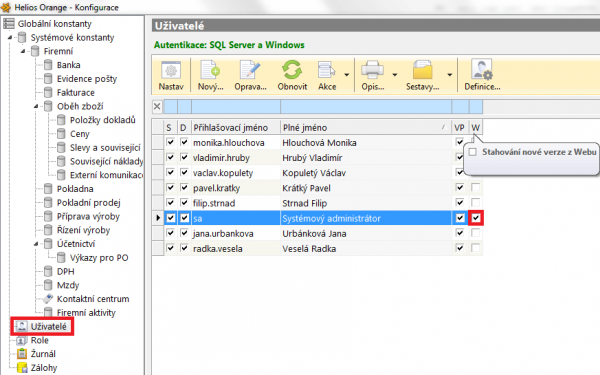Select the Kopuletý Václav cell
This screenshot has height=375, width=600.
(366, 173)
